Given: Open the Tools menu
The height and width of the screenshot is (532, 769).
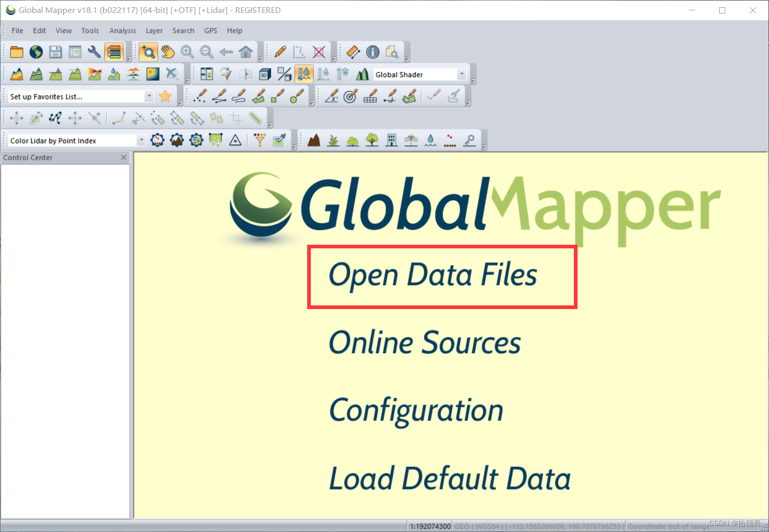Looking at the screenshot, I should click(90, 31).
